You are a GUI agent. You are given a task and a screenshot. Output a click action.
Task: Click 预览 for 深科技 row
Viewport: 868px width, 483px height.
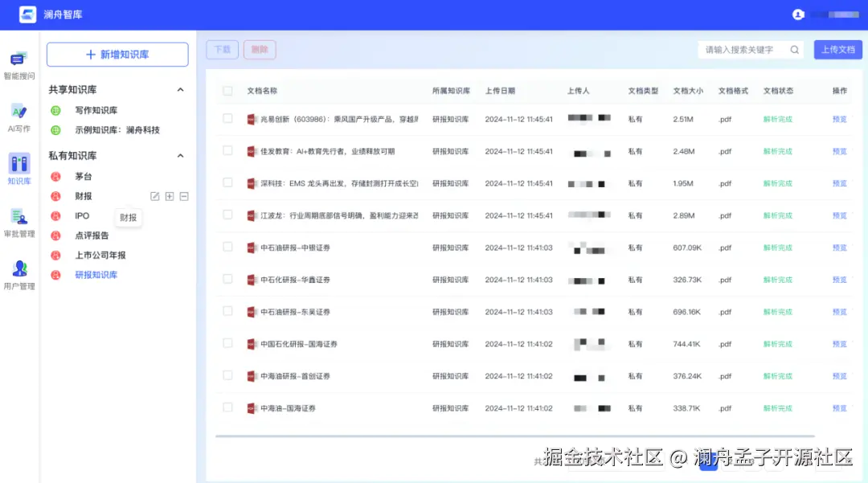tap(839, 183)
